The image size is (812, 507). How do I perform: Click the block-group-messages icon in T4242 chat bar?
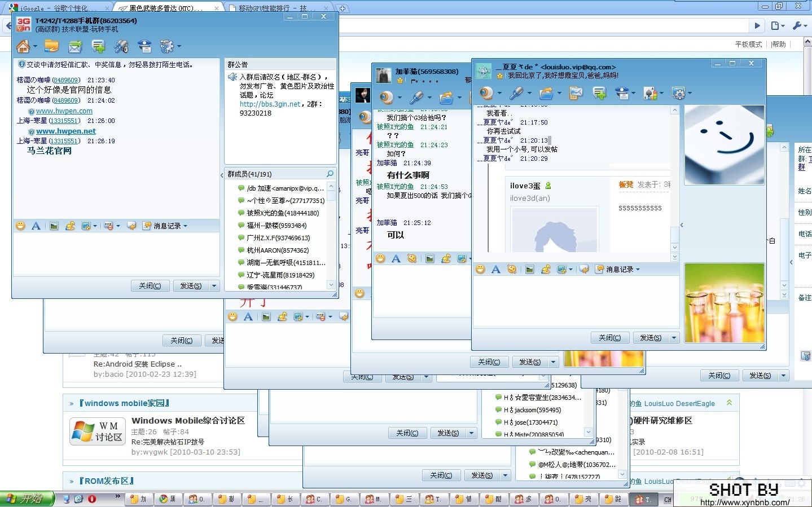[108, 226]
